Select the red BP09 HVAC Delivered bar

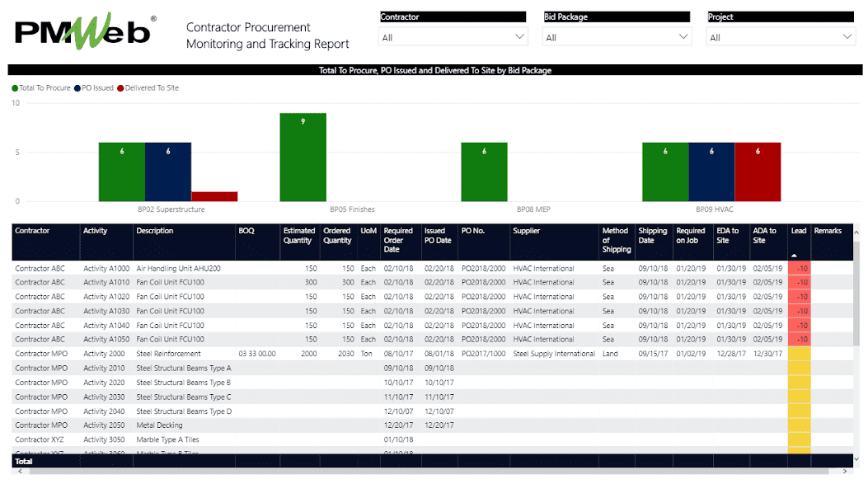[x=757, y=172]
